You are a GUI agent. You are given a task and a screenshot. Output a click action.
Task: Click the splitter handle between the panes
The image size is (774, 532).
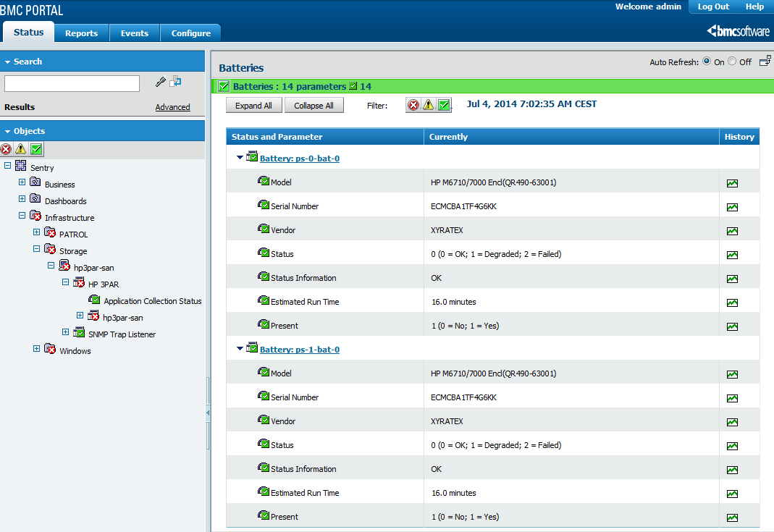click(x=208, y=413)
